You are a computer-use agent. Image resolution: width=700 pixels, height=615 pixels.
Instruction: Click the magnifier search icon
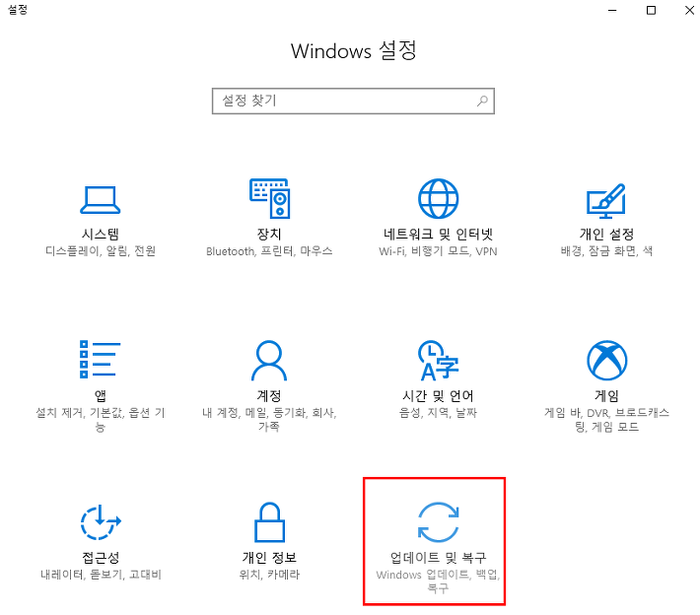pyautogui.click(x=482, y=101)
